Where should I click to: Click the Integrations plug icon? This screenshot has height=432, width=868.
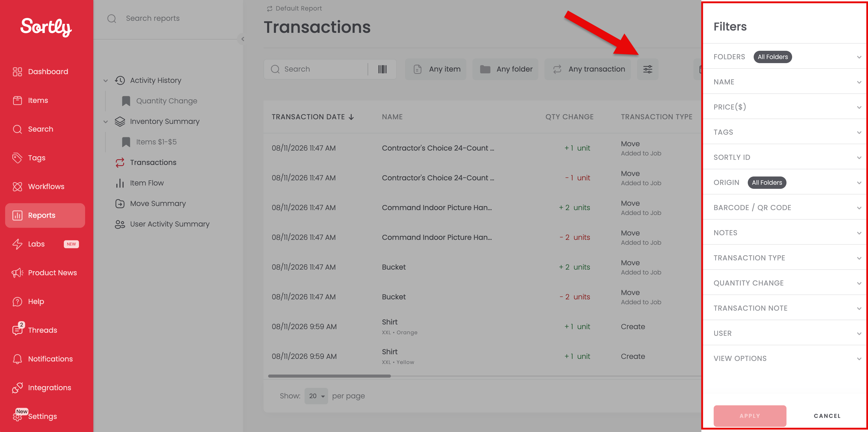coord(17,388)
